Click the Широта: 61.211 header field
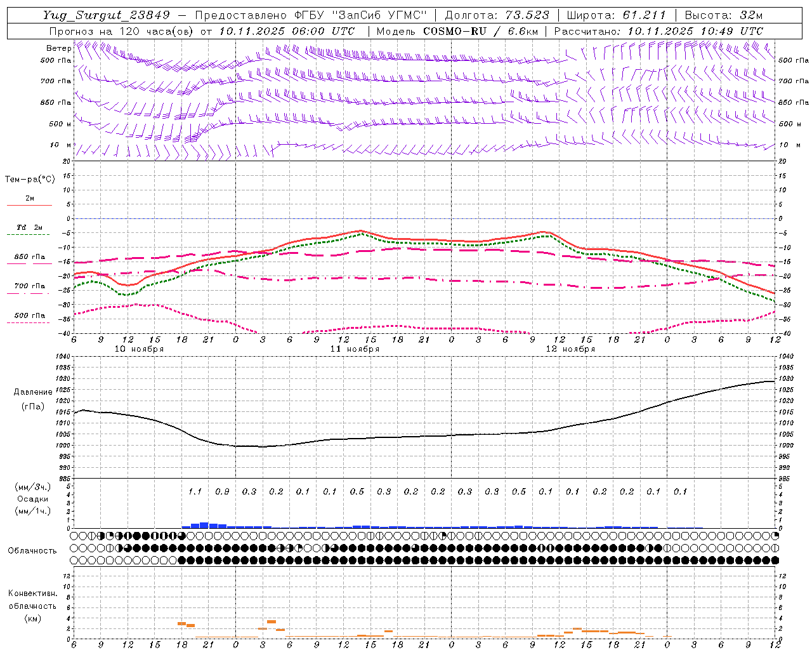812x650 pixels. (617, 15)
